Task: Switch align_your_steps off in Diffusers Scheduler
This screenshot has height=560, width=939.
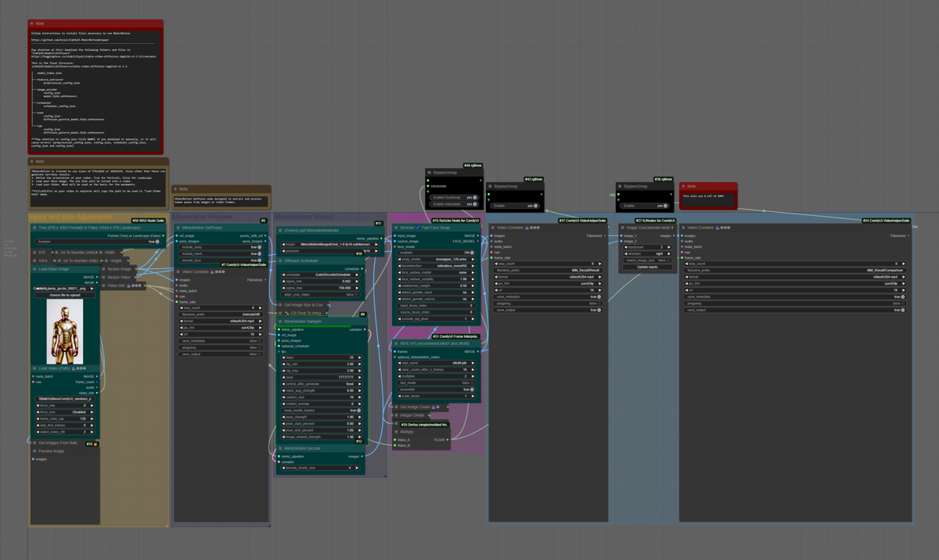Action: 355,295
